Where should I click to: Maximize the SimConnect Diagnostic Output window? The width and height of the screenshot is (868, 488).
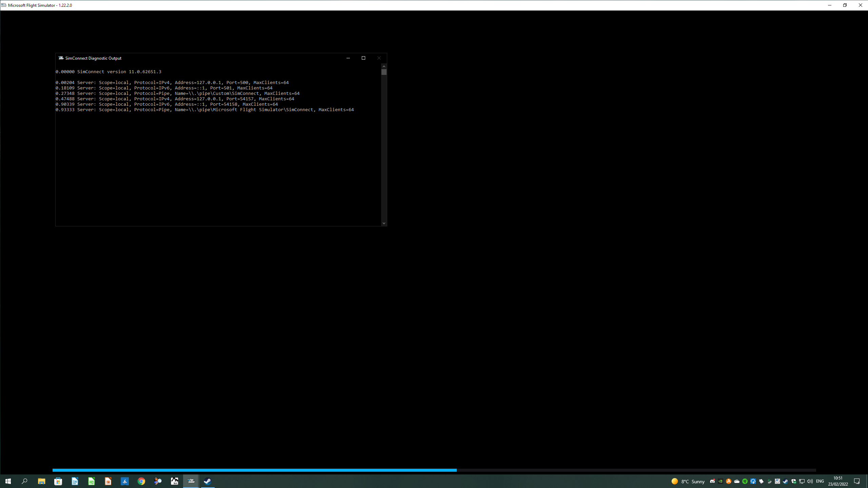tap(363, 58)
